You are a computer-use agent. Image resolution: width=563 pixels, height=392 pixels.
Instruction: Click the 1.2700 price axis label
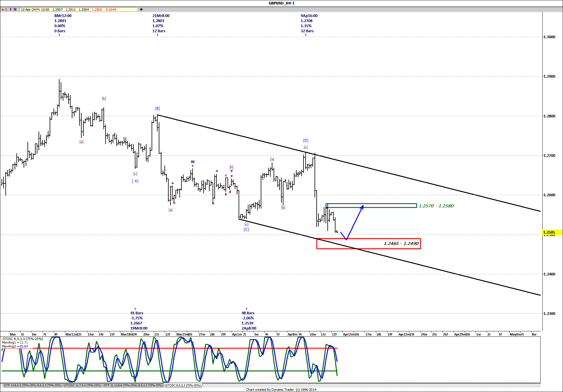tap(549, 156)
